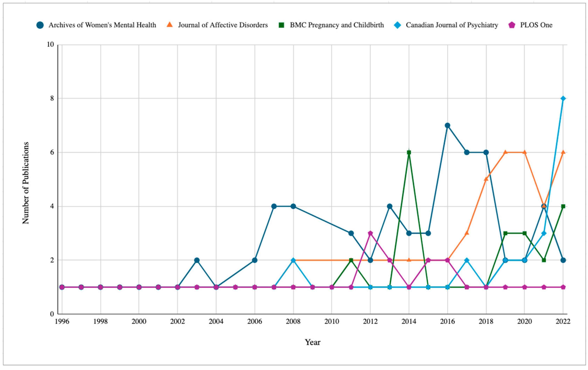Select the Canadian Journal of Psychiatry 2021 point at 3

(x=544, y=233)
